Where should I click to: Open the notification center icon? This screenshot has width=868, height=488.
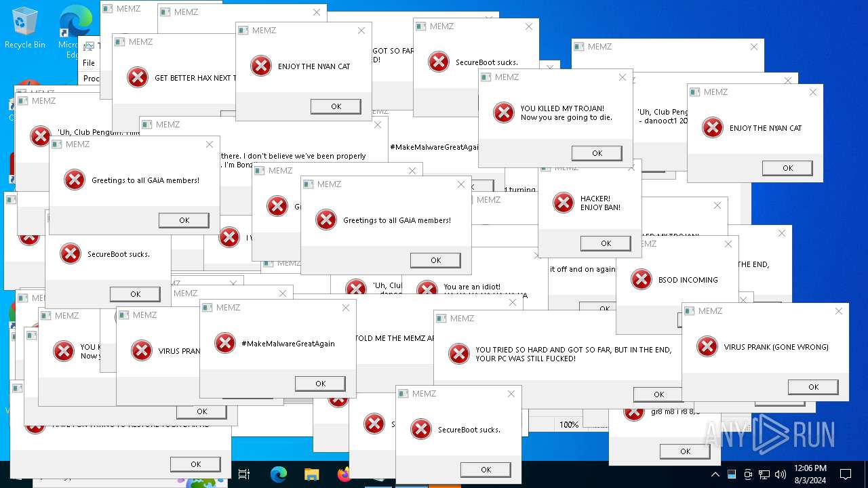846,474
